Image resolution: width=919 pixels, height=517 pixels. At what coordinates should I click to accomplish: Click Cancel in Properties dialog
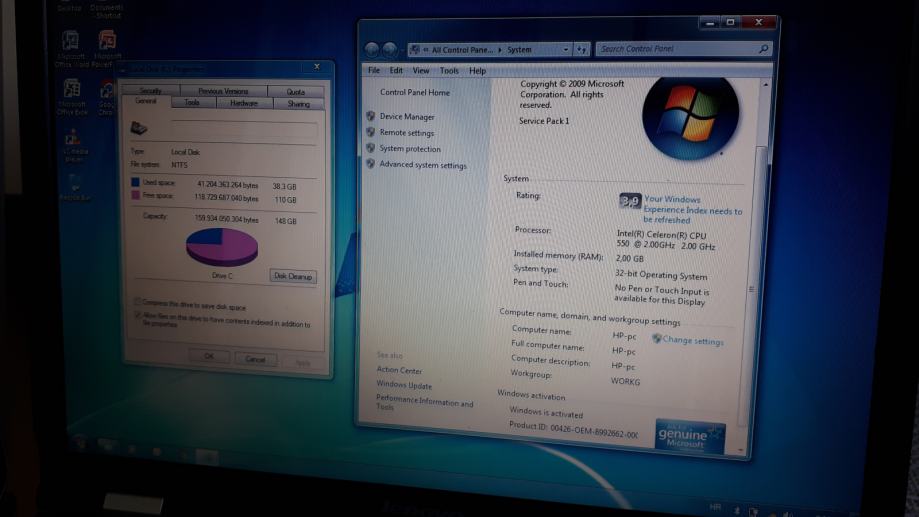255,359
